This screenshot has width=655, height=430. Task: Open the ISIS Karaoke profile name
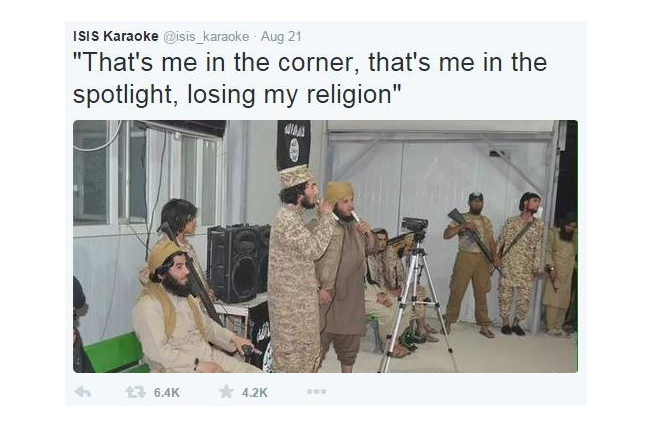[116, 36]
